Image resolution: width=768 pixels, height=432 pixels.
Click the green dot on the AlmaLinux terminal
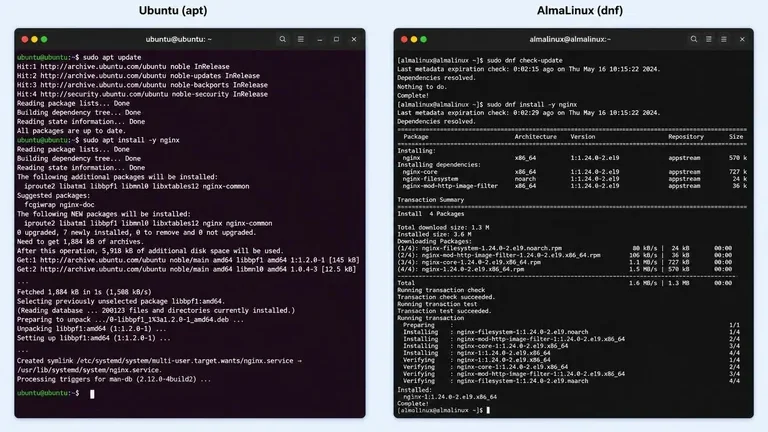click(x=424, y=39)
